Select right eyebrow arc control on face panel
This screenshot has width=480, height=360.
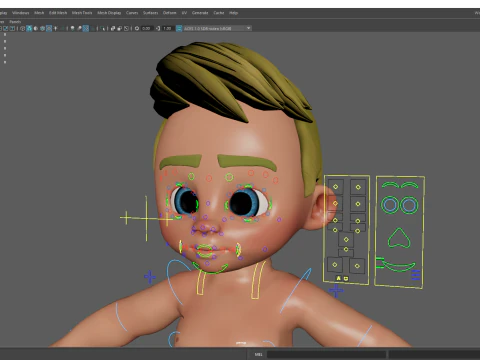[x=410, y=184]
